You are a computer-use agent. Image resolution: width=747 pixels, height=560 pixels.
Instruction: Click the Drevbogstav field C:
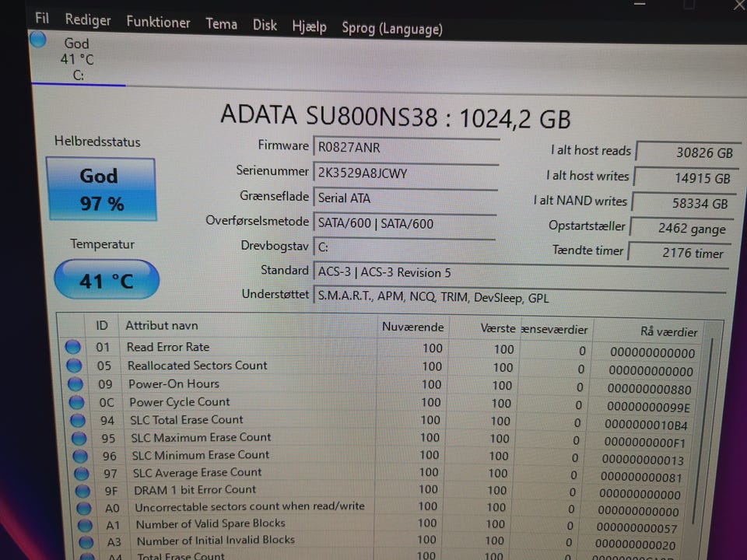[404, 247]
